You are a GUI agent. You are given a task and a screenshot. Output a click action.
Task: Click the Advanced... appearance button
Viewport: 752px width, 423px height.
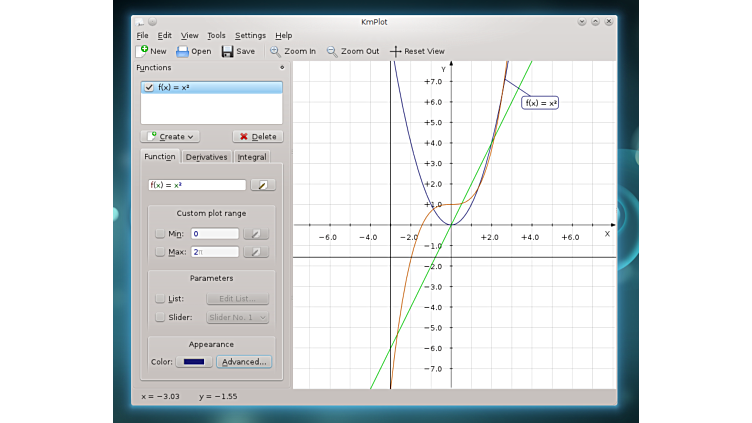coord(244,362)
